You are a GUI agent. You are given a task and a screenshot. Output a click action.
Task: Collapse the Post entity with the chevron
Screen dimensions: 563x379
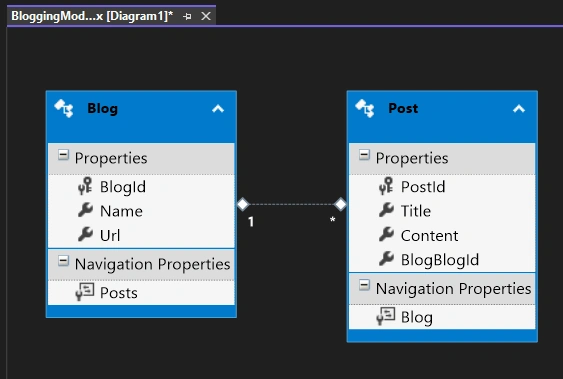click(x=519, y=108)
